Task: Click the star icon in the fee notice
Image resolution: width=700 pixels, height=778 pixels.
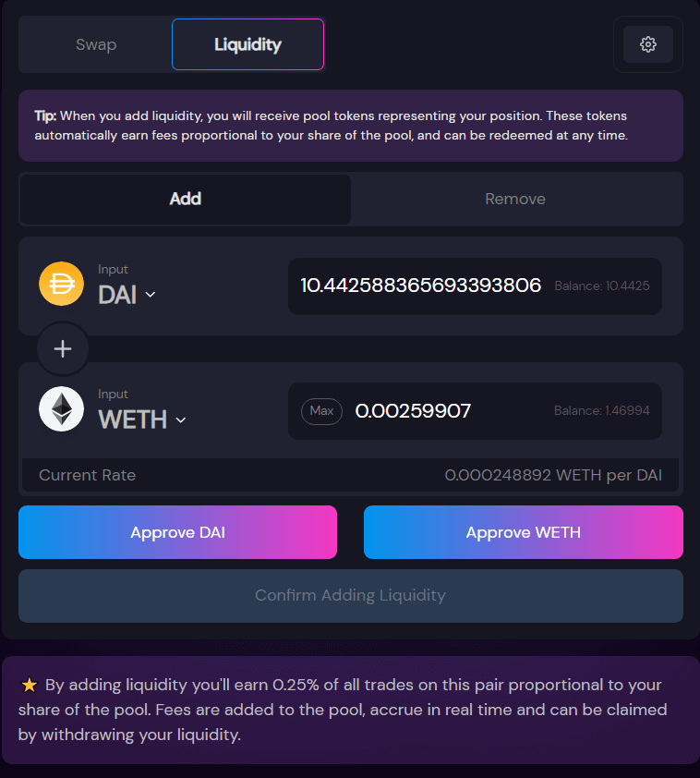Action: (x=29, y=685)
